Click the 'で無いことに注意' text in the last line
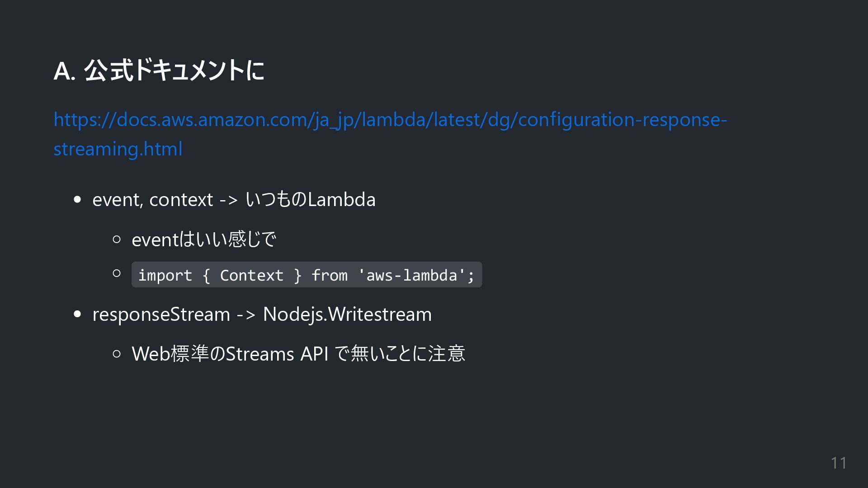 point(400,354)
